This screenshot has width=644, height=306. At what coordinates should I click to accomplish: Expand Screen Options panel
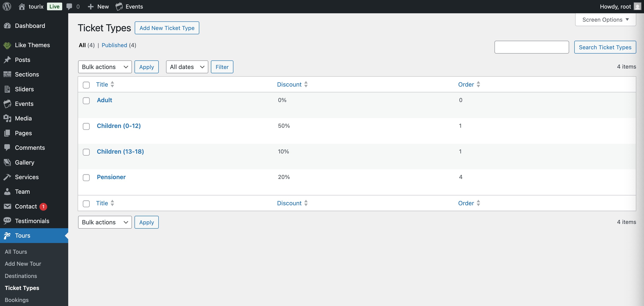[x=605, y=19]
